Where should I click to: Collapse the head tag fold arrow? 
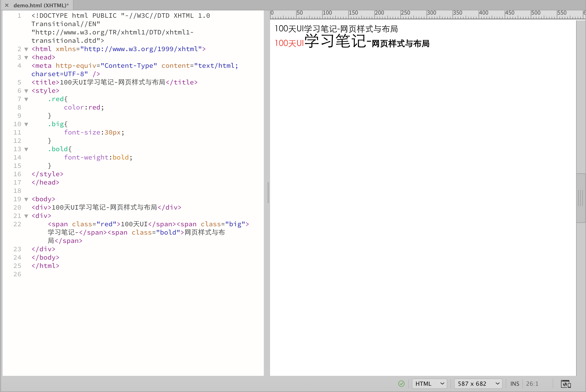coord(26,58)
